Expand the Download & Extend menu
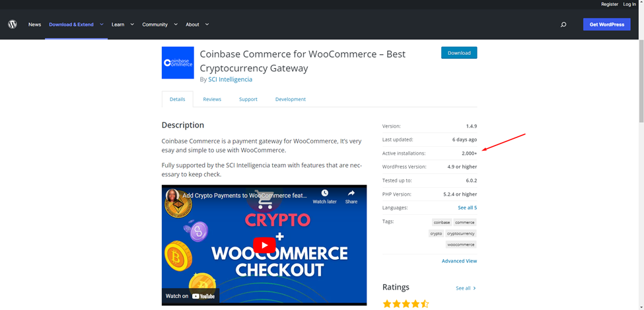The image size is (644, 310). coord(76,24)
